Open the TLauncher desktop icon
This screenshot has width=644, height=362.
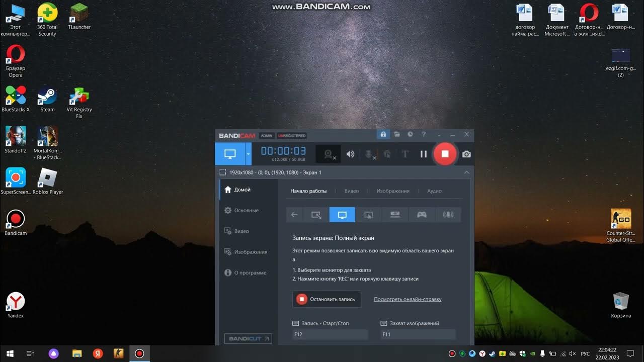click(x=79, y=17)
